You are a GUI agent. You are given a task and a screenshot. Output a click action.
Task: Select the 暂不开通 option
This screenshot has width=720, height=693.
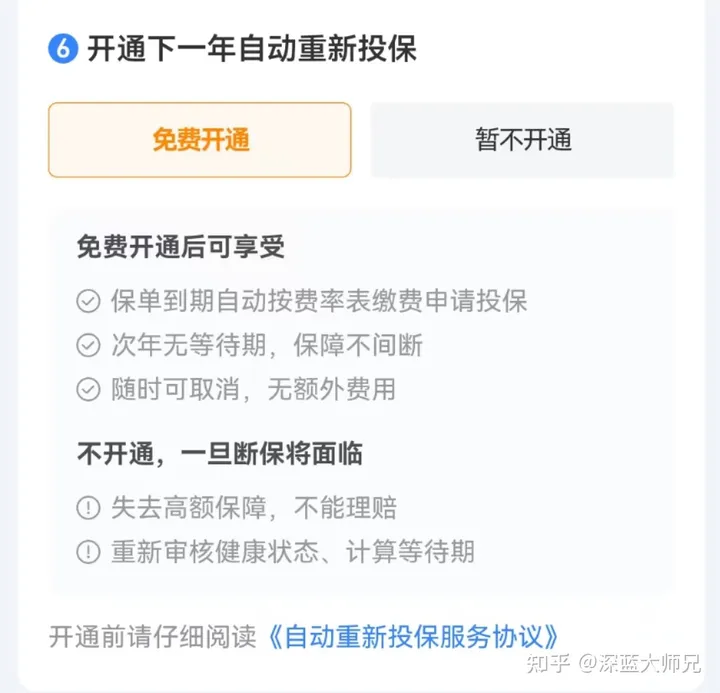[522, 140]
